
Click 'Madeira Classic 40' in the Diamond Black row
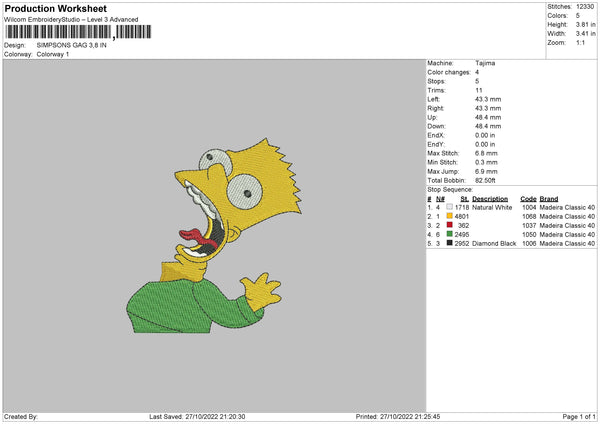(567, 243)
